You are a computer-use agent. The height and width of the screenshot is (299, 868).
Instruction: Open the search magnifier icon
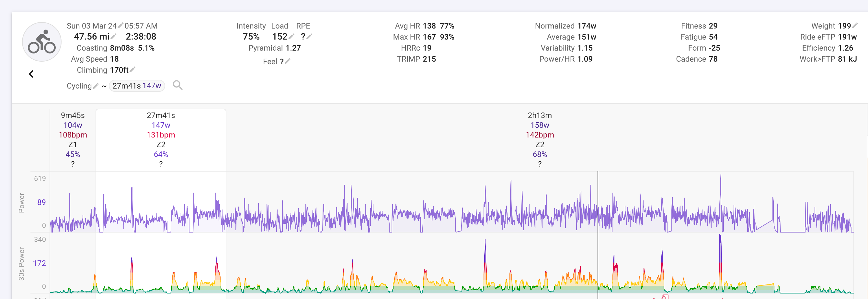pos(177,85)
